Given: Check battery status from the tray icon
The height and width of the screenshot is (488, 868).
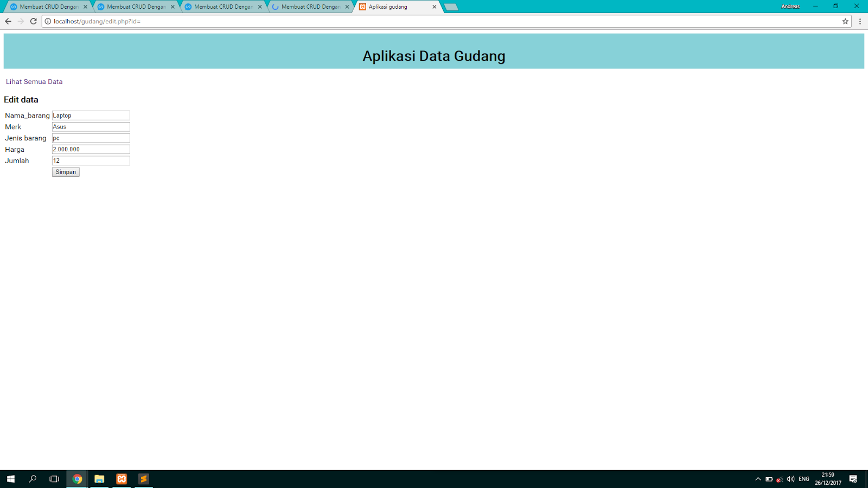Looking at the screenshot, I should (768, 479).
